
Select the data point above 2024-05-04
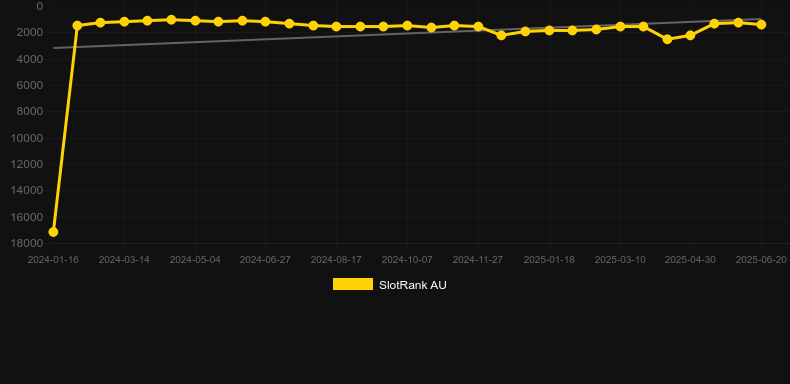pos(195,21)
